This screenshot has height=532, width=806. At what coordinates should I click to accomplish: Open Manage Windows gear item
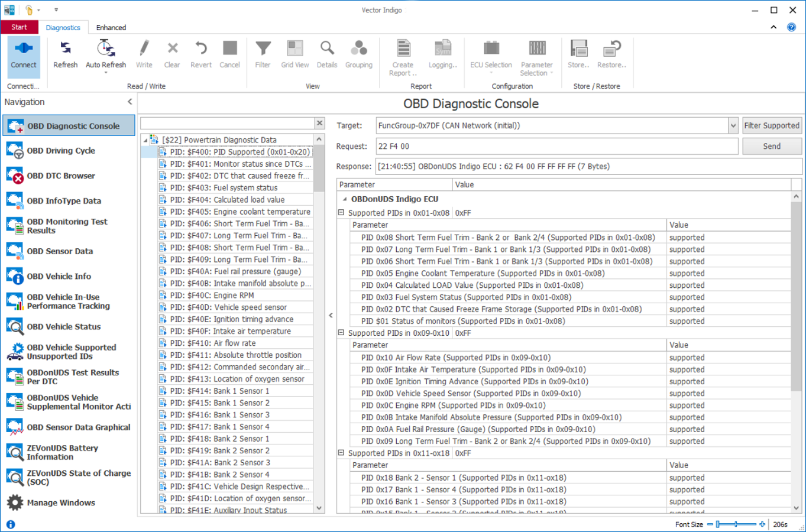[x=69, y=502]
